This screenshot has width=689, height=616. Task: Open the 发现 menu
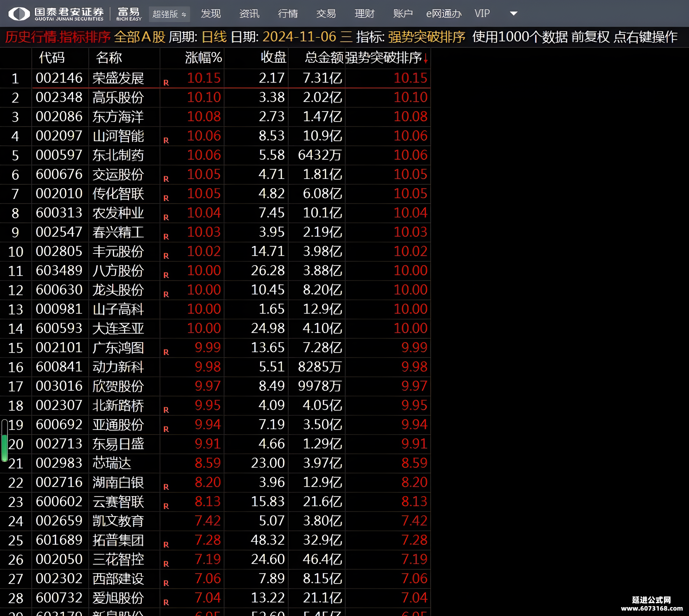pyautogui.click(x=211, y=14)
